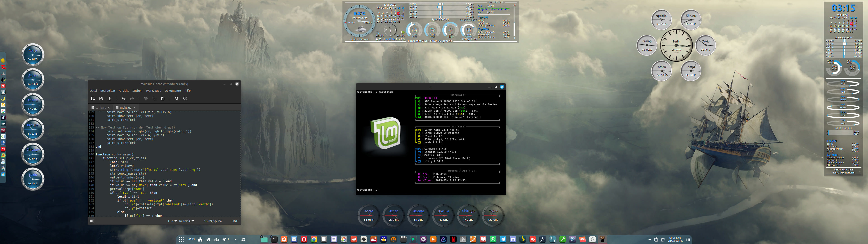Open Discord from the taskbar

click(x=513, y=239)
